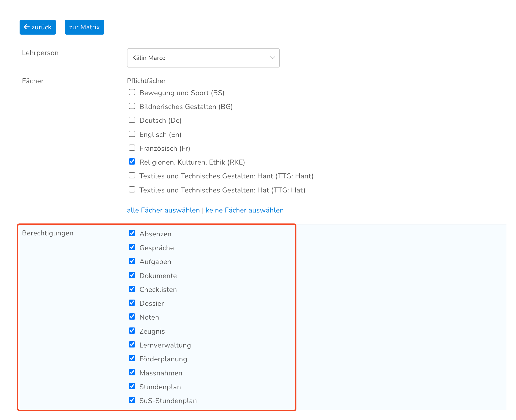Enable Bewegung und Sport checkbox
The width and height of the screenshot is (516, 420).
(132, 92)
